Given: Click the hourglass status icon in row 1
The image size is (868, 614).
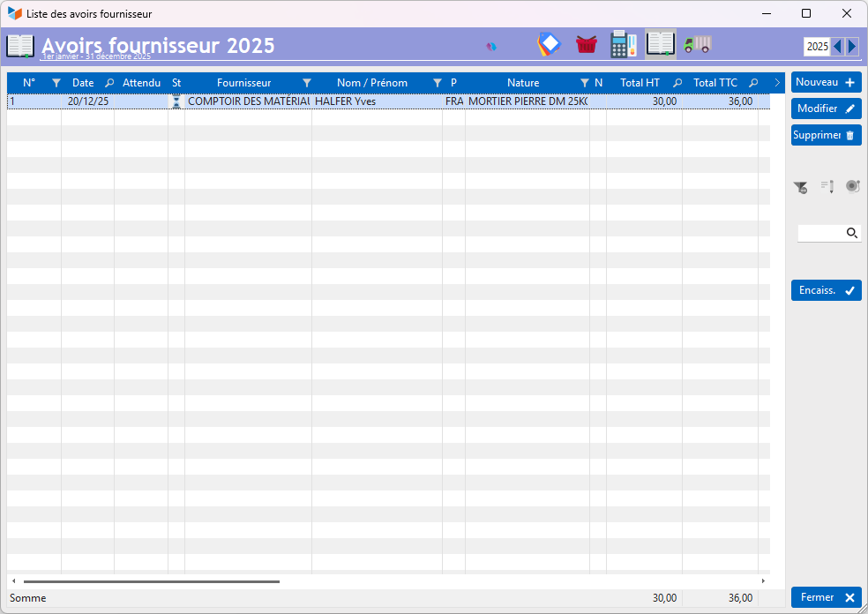Looking at the screenshot, I should pos(176,101).
